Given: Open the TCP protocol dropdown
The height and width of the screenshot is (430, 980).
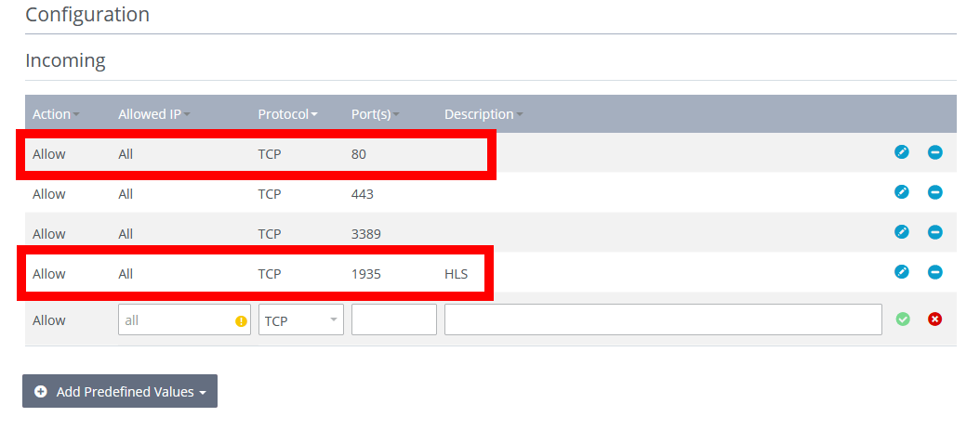Looking at the screenshot, I should coord(300,320).
